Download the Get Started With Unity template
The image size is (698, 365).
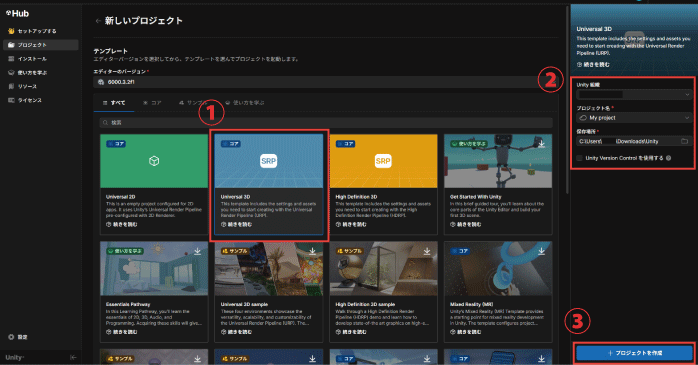click(541, 144)
